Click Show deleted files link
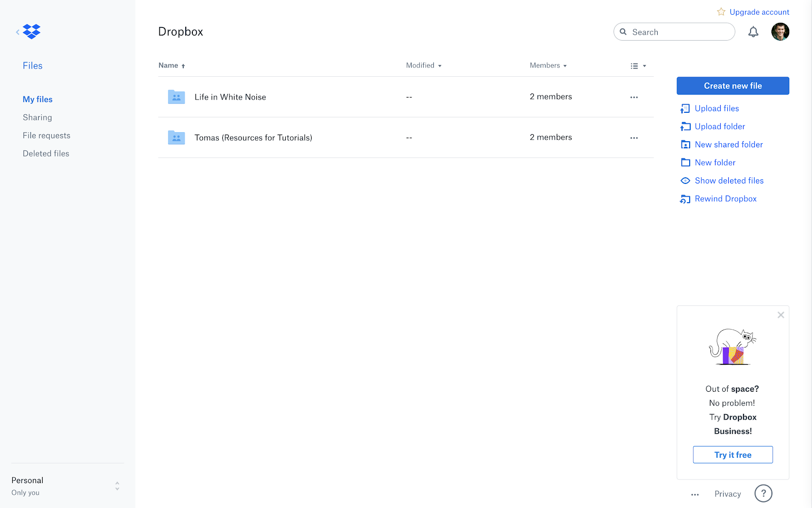Screen dimensions: 812x508 (x=729, y=180)
